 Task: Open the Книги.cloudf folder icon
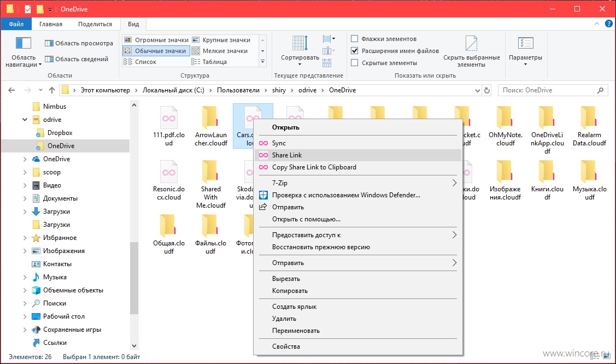click(547, 172)
